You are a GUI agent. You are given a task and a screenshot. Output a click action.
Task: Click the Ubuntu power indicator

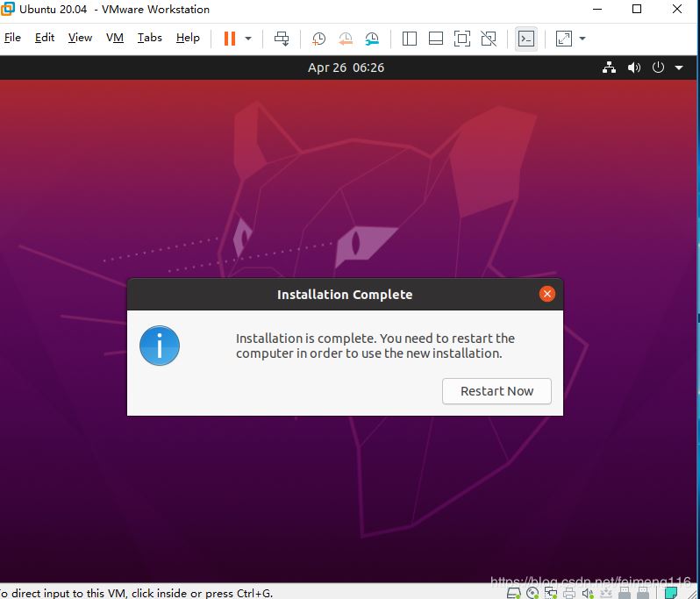click(x=658, y=68)
